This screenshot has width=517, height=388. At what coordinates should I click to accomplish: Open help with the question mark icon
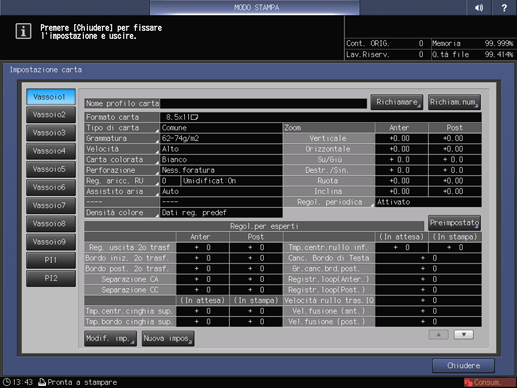coord(504,7)
